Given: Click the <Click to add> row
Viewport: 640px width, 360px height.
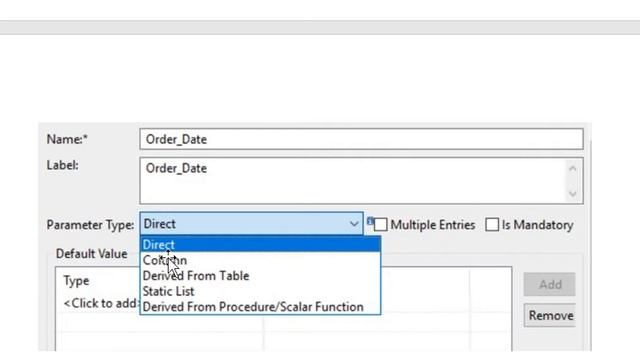Looking at the screenshot, I should click(x=101, y=303).
